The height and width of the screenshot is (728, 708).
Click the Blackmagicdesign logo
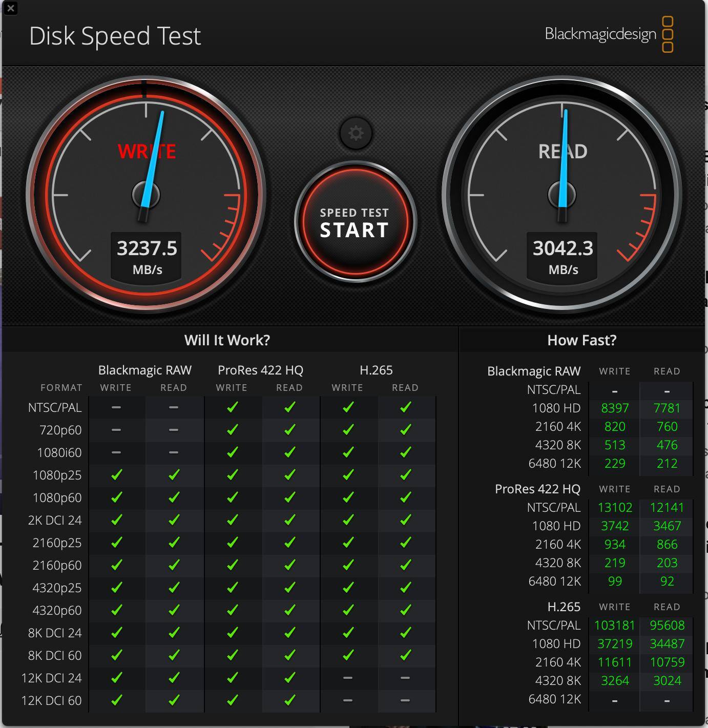coord(609,34)
